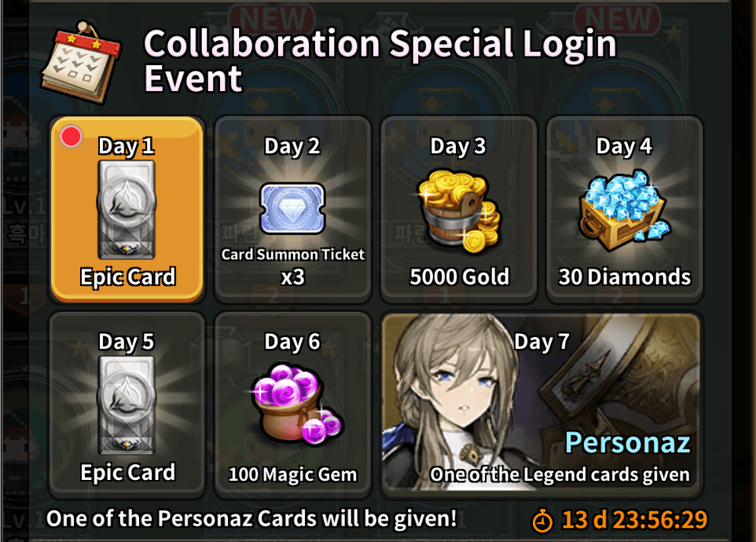The image size is (756, 542).
Task: Click the gold coin bucket icon
Action: click(x=458, y=211)
